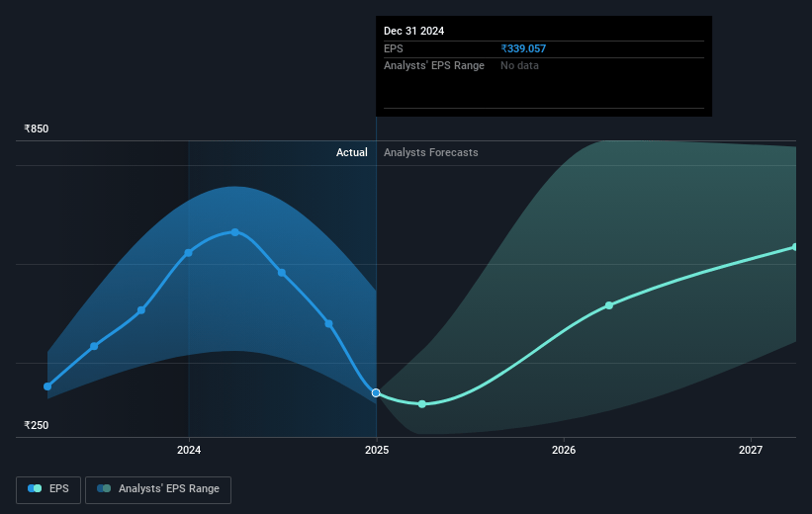Select the forecast data point after 2026

click(x=609, y=305)
